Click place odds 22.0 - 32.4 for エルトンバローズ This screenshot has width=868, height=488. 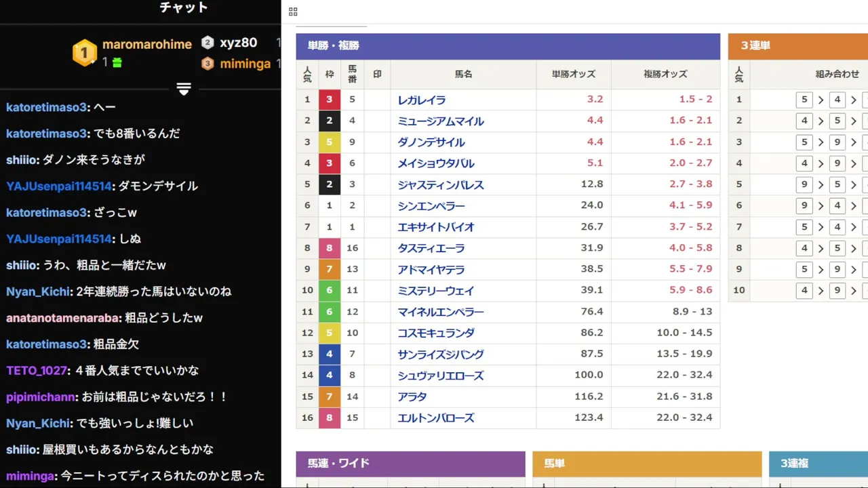click(x=684, y=418)
